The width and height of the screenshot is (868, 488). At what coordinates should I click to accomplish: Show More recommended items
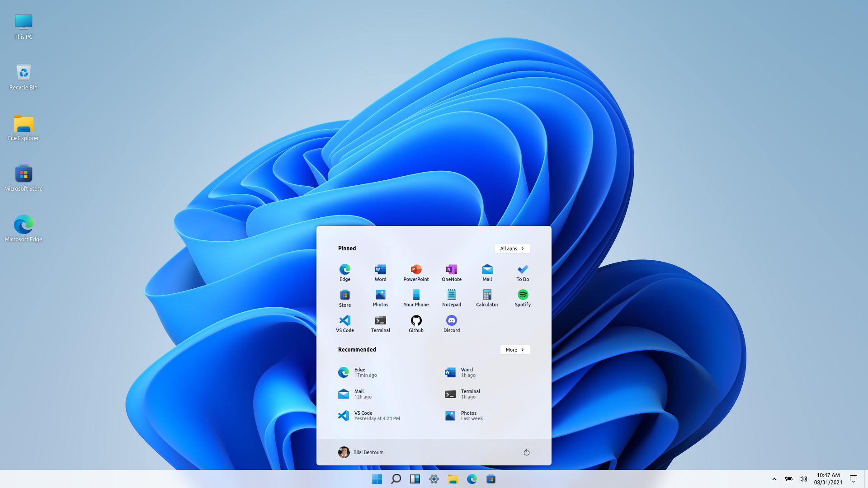pos(514,349)
